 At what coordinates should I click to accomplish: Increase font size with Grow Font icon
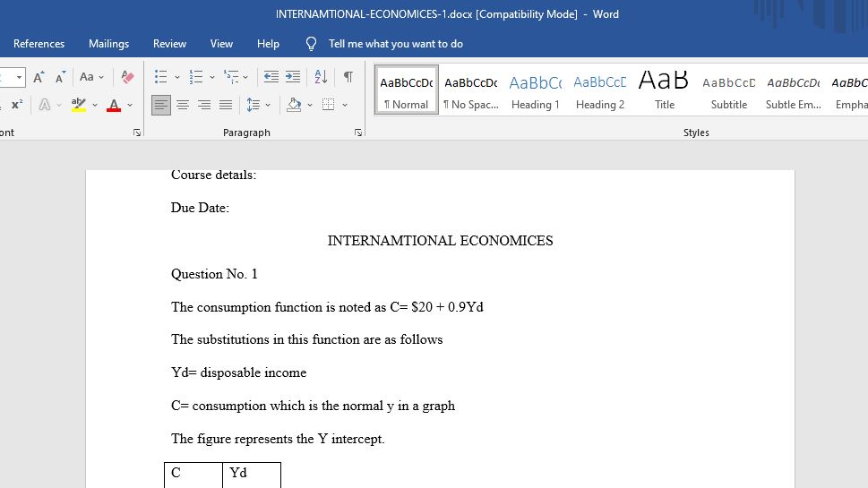tap(39, 77)
